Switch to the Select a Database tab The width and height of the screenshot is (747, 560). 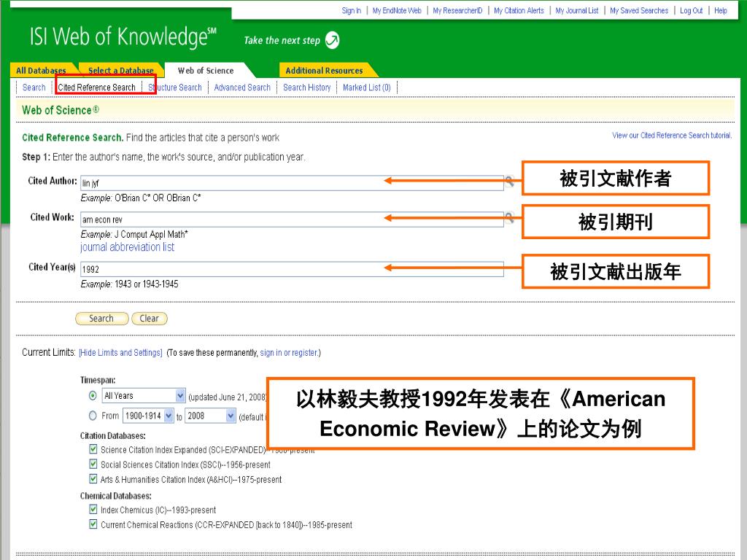pos(121,71)
